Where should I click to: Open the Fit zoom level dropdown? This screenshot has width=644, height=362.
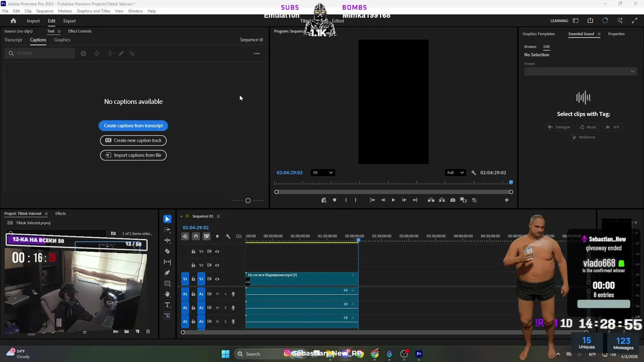coord(323,172)
